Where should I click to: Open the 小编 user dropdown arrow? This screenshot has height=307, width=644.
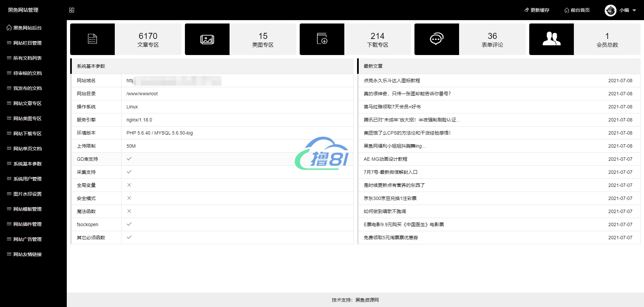click(634, 10)
